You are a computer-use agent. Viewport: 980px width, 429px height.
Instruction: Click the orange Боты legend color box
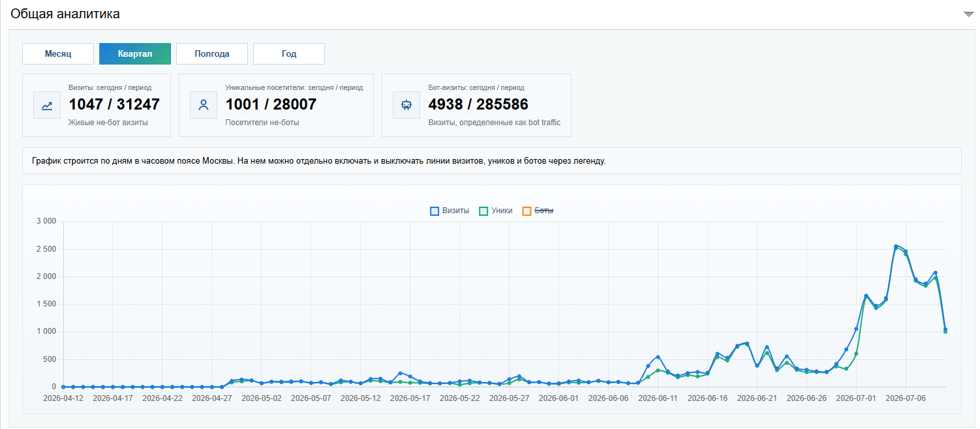(527, 211)
